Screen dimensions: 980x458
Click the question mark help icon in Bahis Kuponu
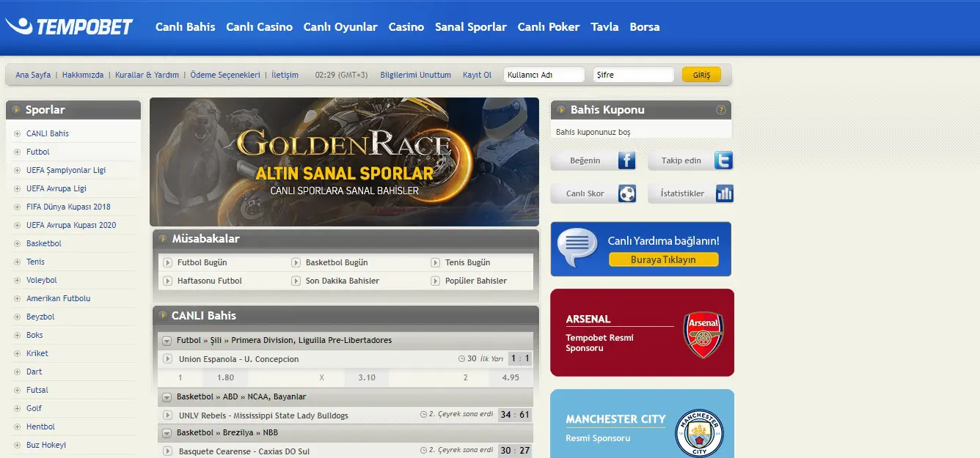pyautogui.click(x=721, y=110)
